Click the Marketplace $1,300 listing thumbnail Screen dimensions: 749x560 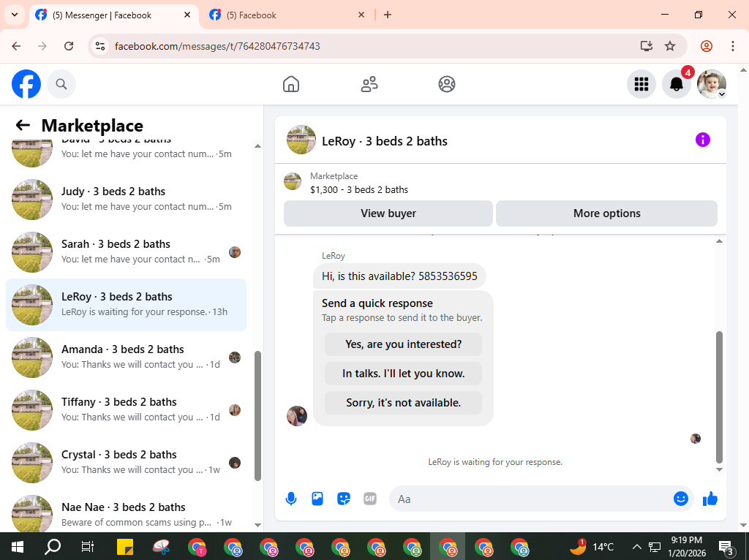click(293, 181)
